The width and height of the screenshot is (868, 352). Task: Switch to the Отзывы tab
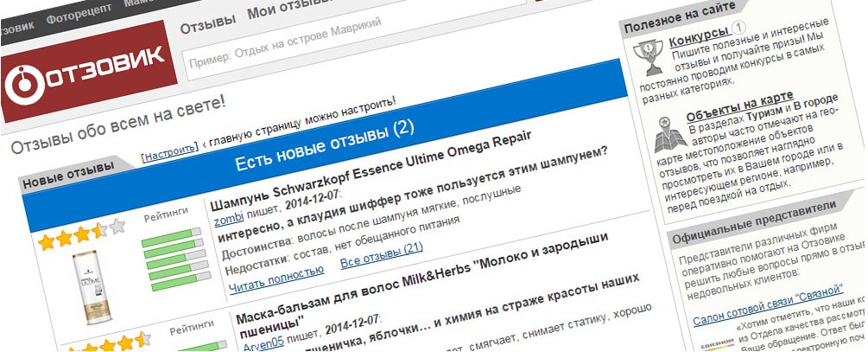pos(207,24)
